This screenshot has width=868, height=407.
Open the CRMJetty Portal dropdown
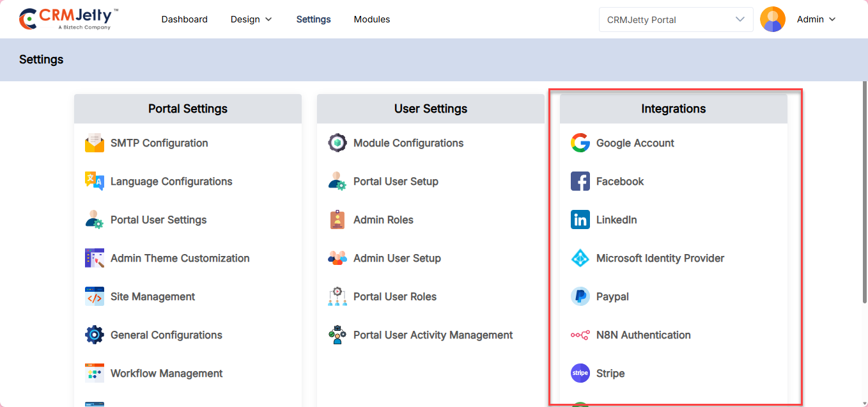coord(676,19)
